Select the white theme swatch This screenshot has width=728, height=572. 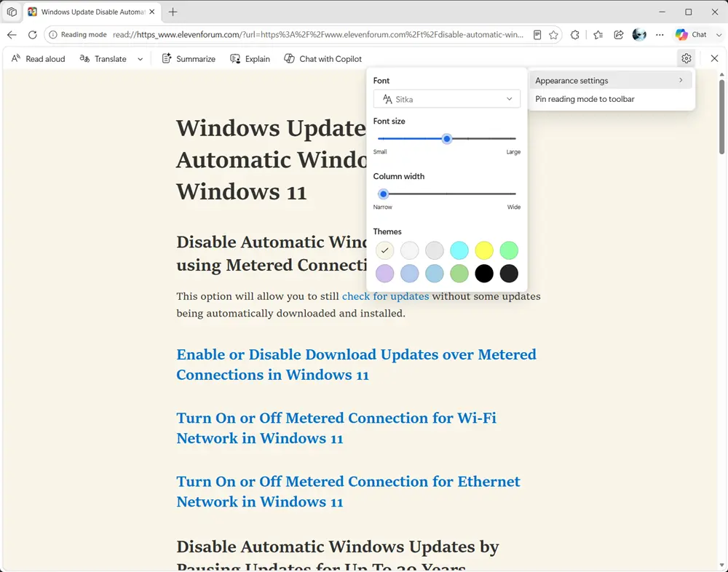coord(409,251)
